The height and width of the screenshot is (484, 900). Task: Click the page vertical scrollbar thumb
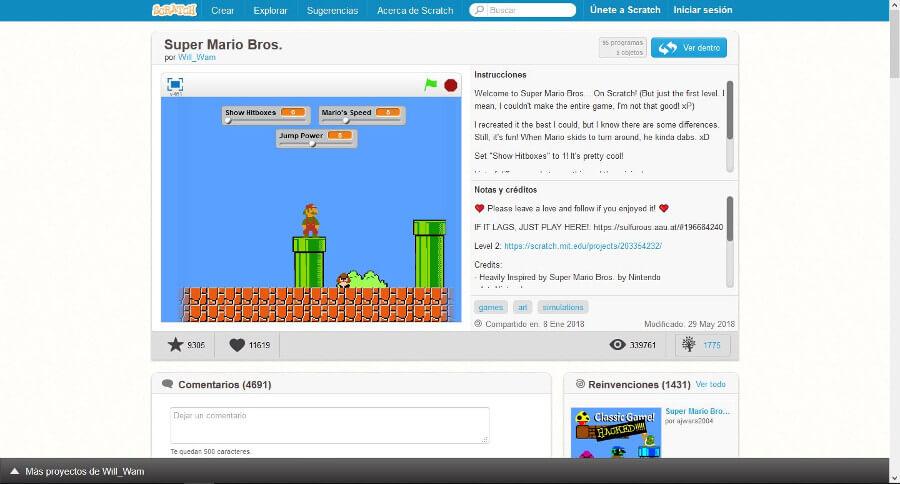click(x=894, y=46)
